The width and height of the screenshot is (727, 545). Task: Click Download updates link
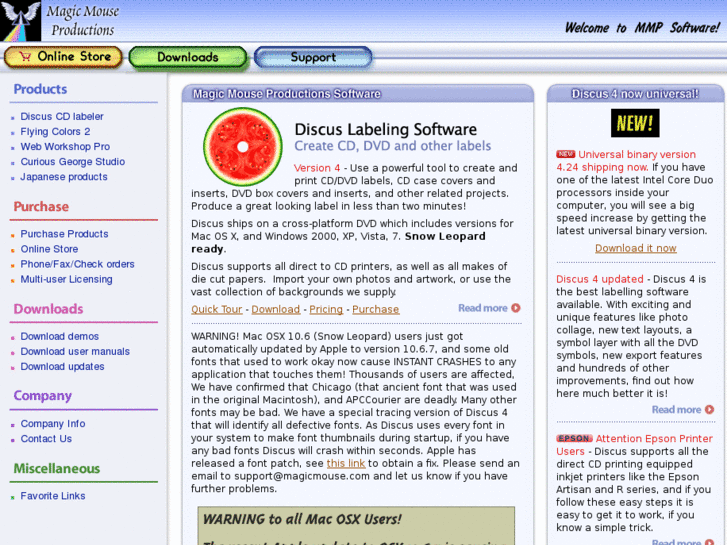[62, 366]
